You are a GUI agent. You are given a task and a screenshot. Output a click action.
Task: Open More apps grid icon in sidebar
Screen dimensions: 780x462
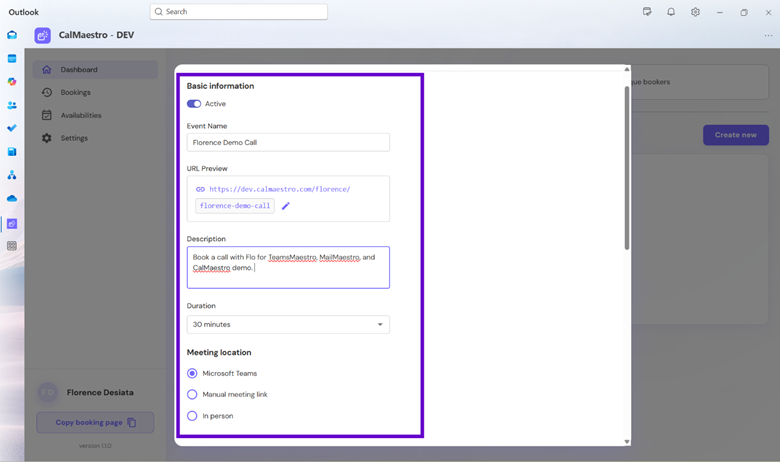(12, 246)
